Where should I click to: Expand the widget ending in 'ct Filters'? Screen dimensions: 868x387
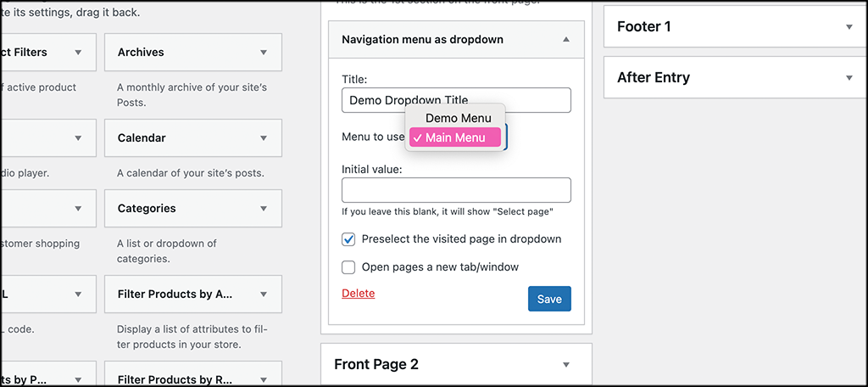point(78,52)
